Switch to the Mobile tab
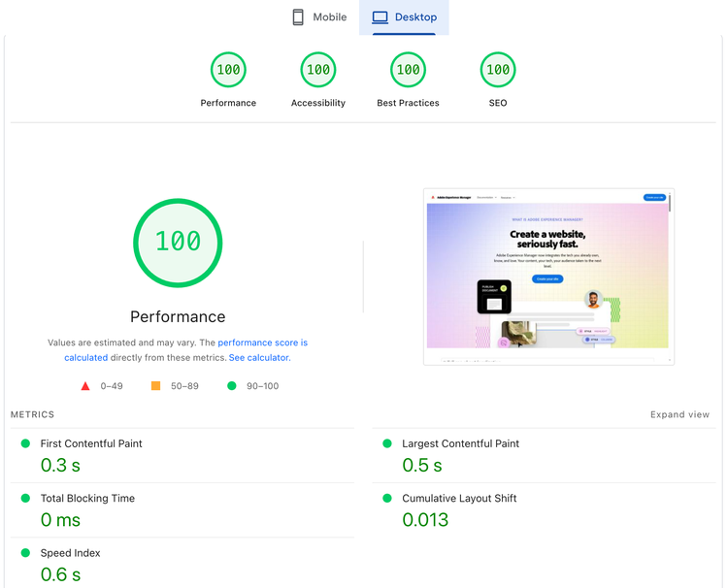 coord(319,17)
